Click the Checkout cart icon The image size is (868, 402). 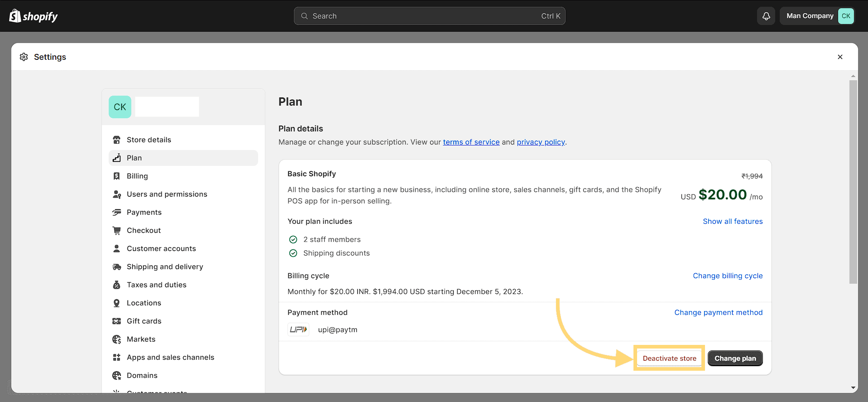pos(117,230)
